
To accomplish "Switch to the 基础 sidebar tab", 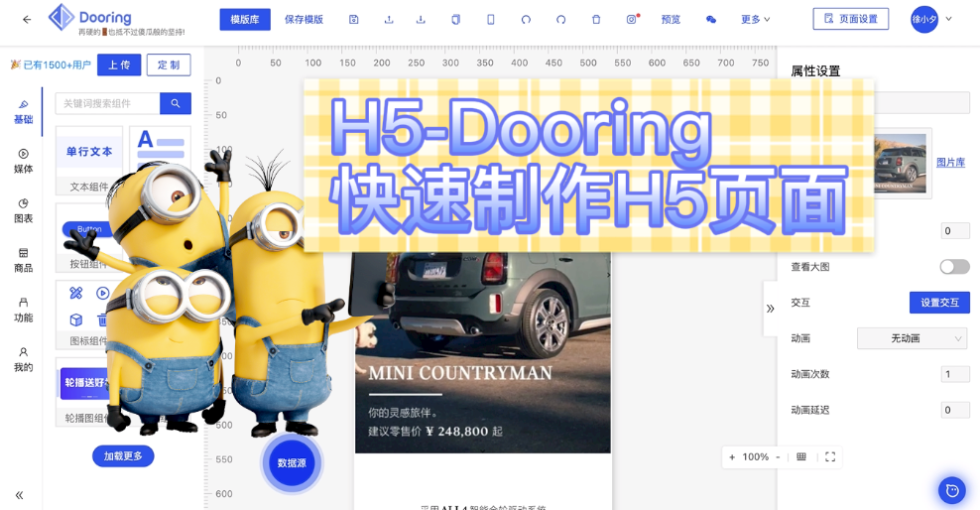I will click(x=23, y=112).
